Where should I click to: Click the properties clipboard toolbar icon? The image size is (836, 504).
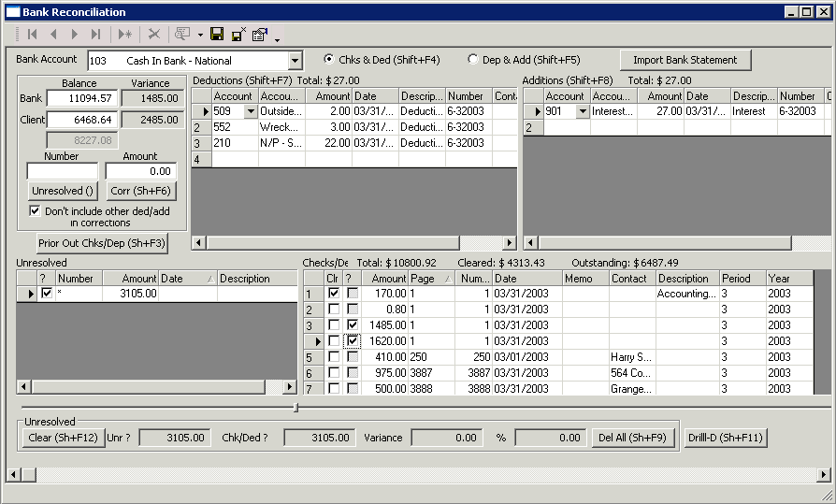(260, 35)
